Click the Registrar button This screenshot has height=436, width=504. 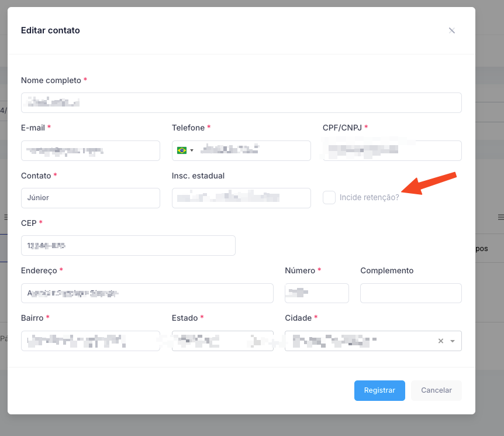[x=379, y=390]
